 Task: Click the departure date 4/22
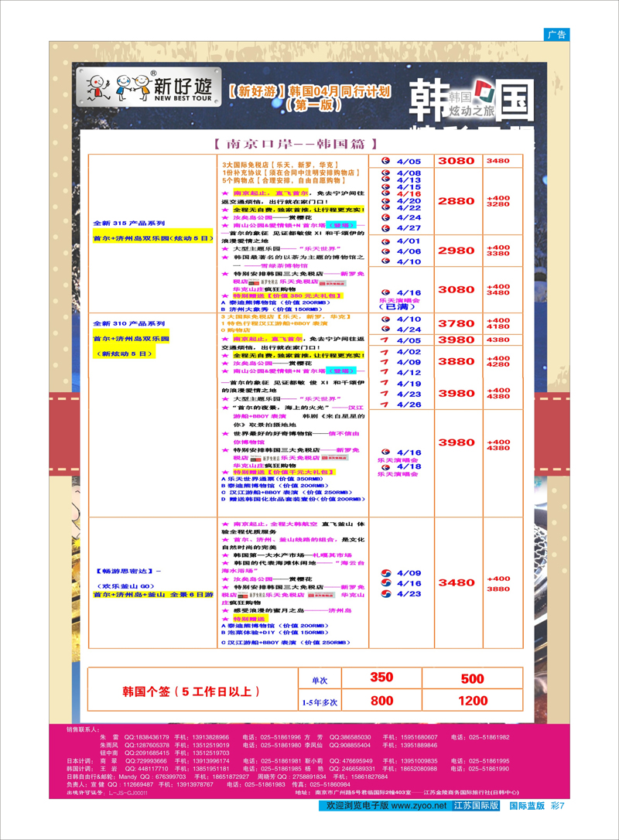409,208
